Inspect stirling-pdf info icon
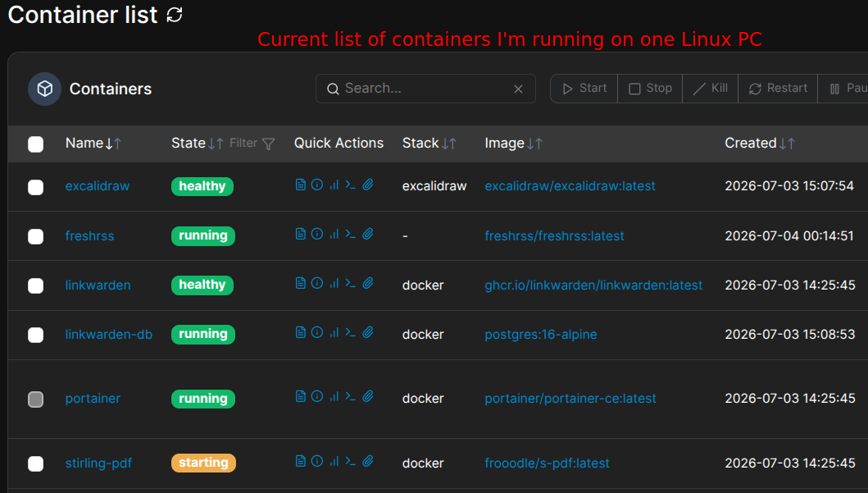This screenshot has width=868, height=493. (317, 461)
